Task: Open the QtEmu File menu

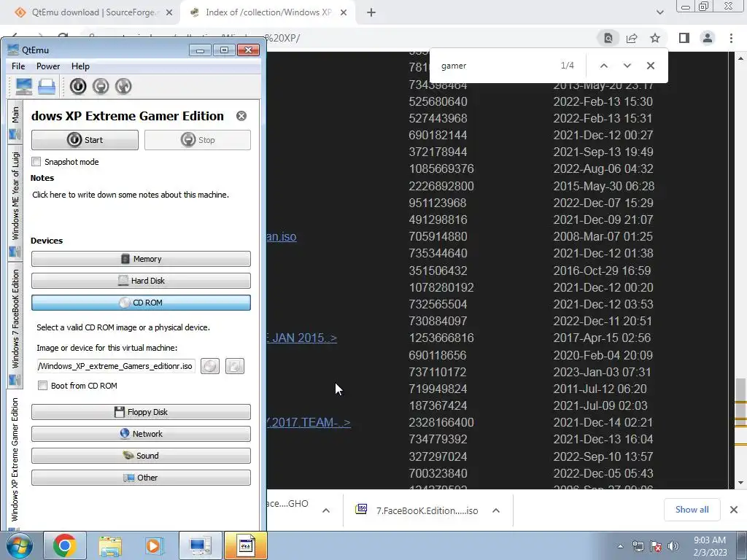Action: pyautogui.click(x=18, y=66)
